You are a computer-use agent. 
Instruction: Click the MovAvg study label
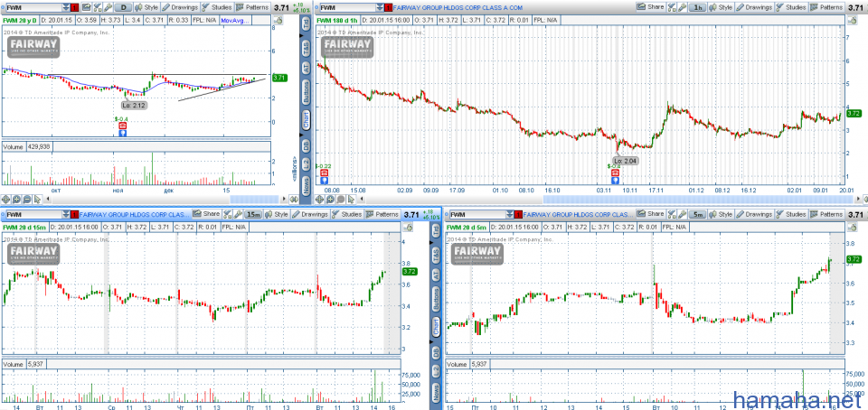point(235,20)
